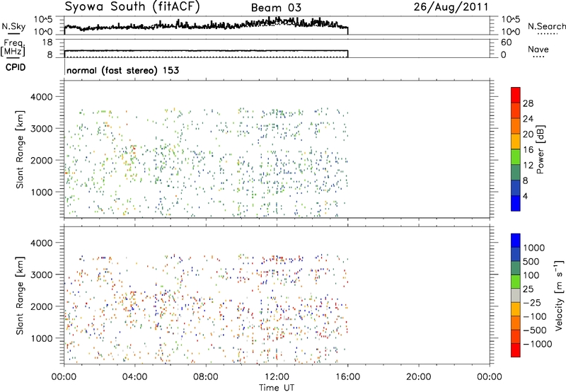The width and height of the screenshot is (566, 392).
Task: Click the date "26/Aug/2011"
Action: point(451,7)
